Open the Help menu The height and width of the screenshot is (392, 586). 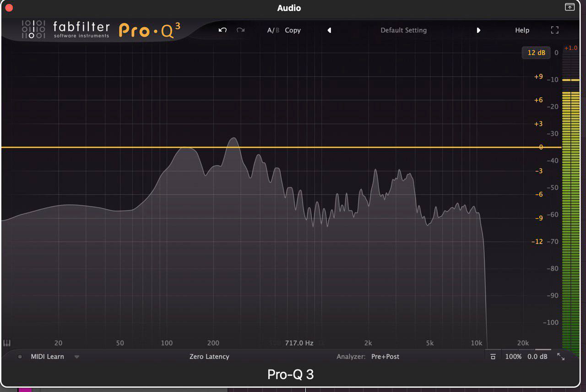pos(522,30)
